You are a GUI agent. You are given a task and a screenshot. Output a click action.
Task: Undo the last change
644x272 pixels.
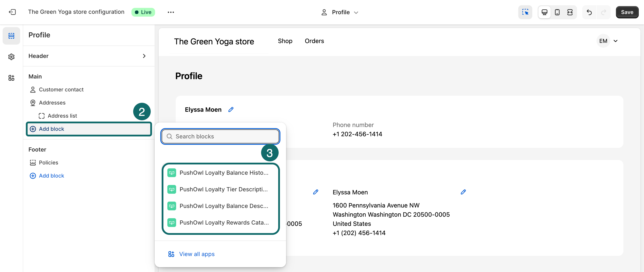(589, 12)
